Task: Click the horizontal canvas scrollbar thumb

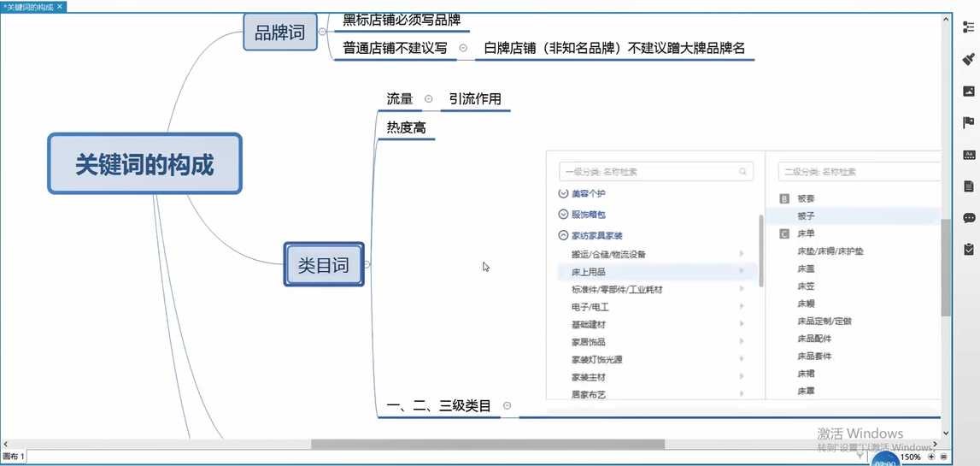Action: click(487, 444)
